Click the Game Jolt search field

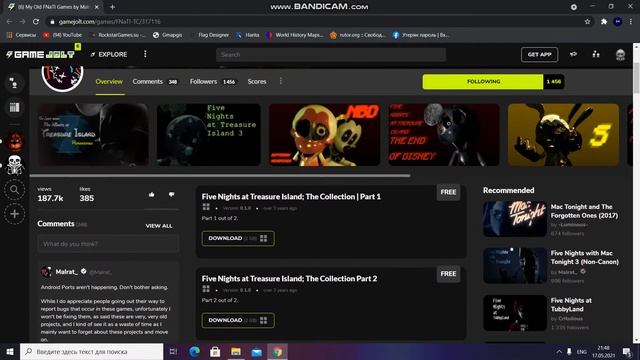point(331,54)
